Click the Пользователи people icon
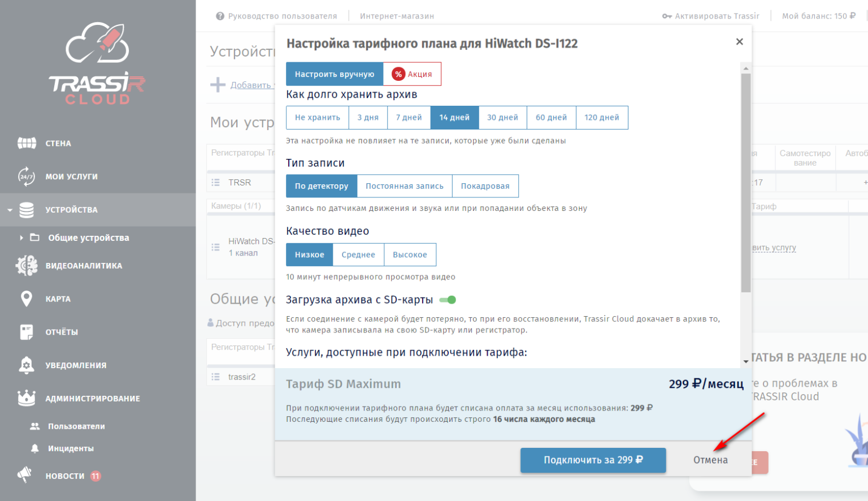Viewport: 868px width, 501px height. click(35, 426)
